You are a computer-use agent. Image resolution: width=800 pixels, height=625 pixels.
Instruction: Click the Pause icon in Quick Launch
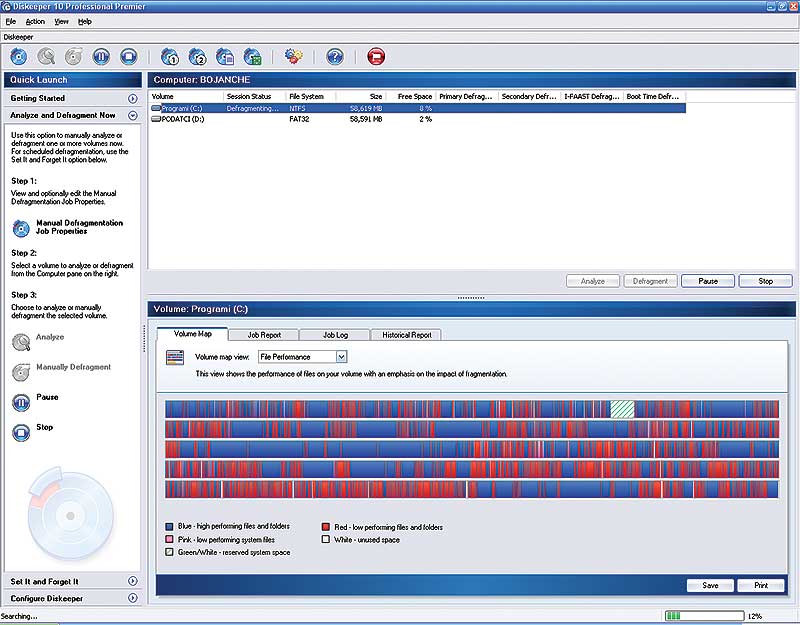[x=21, y=403]
